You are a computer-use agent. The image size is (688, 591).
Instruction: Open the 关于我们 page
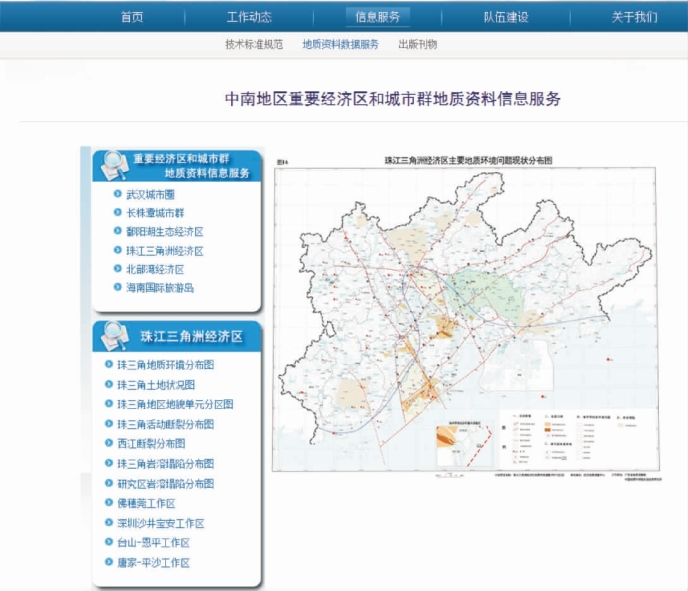(634, 17)
